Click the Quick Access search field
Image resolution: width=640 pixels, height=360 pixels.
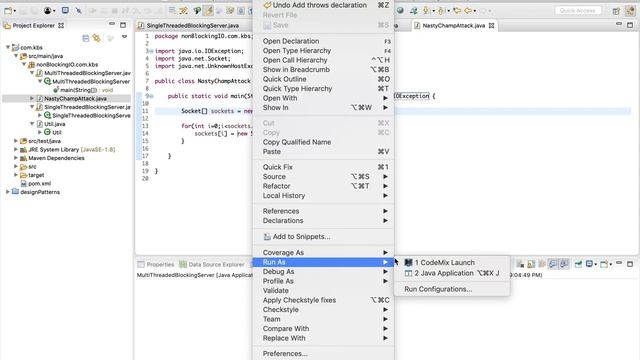pyautogui.click(x=578, y=11)
